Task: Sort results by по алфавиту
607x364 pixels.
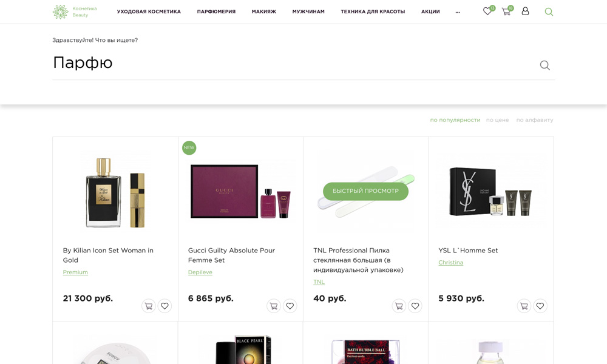Action: pyautogui.click(x=534, y=120)
